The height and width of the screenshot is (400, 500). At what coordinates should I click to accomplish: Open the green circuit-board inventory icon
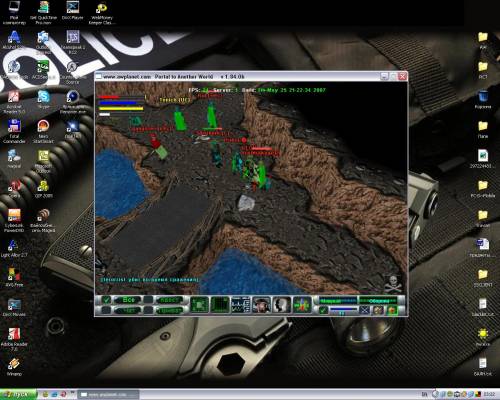199,305
